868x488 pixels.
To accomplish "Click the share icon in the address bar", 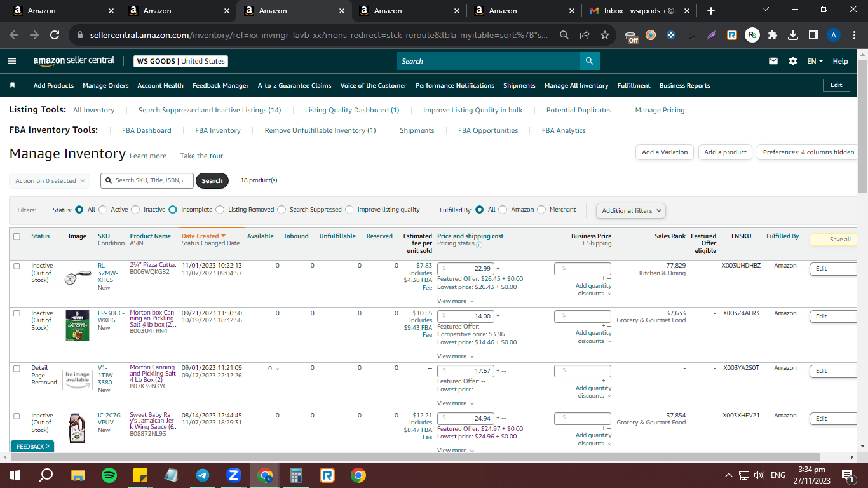I will pos(585,36).
